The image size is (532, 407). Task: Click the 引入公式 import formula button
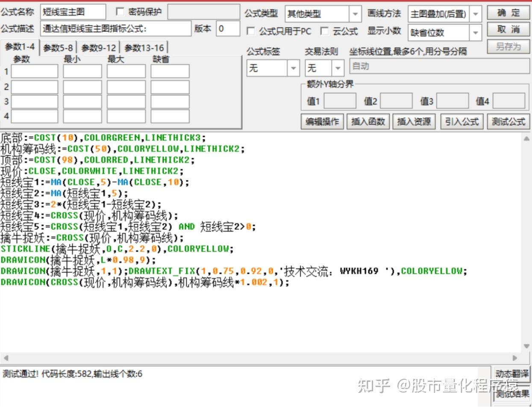click(x=461, y=122)
